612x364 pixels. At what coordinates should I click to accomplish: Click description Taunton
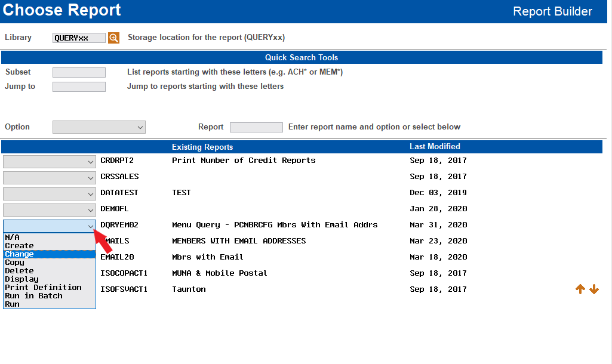(189, 289)
